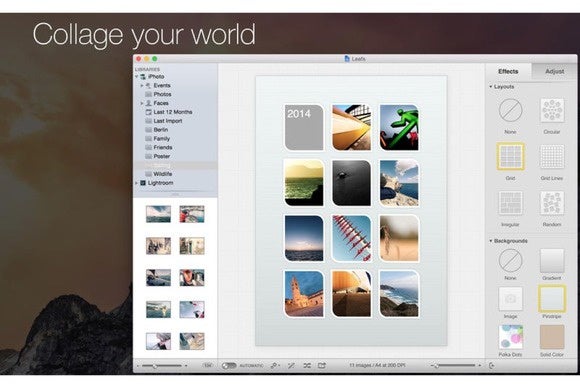Select the None background icon

point(510,260)
